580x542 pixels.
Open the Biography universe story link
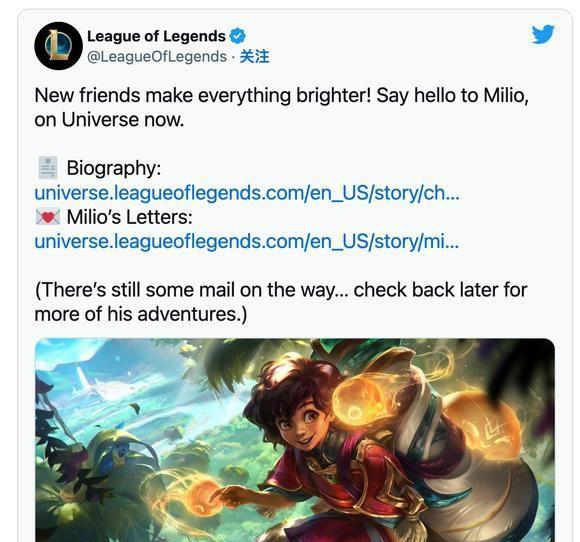tap(247, 193)
